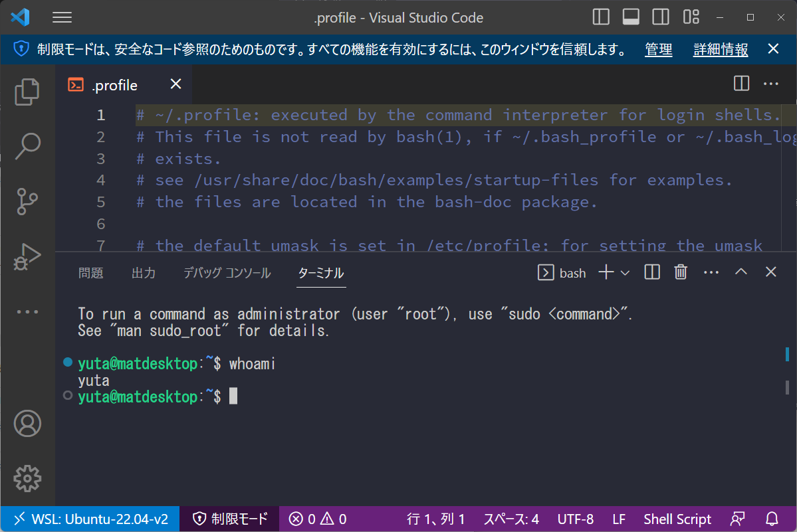Open the Explorer sidebar
The height and width of the screenshot is (532, 797).
[x=27, y=92]
